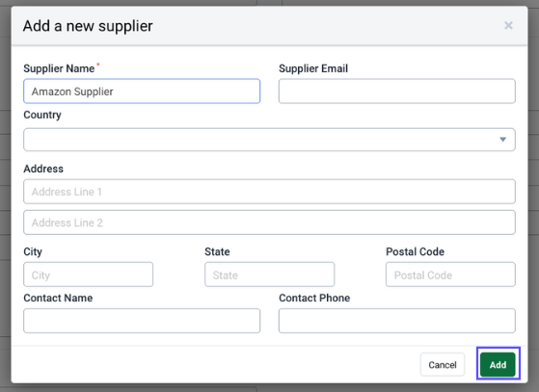Open the Country dropdown
This screenshot has width=539, height=392.
click(x=270, y=140)
